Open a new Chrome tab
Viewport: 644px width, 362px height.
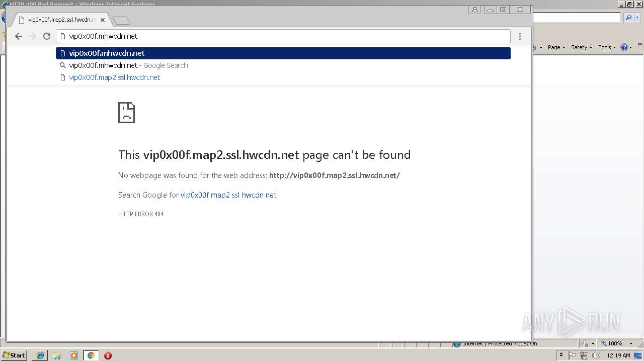click(x=121, y=21)
